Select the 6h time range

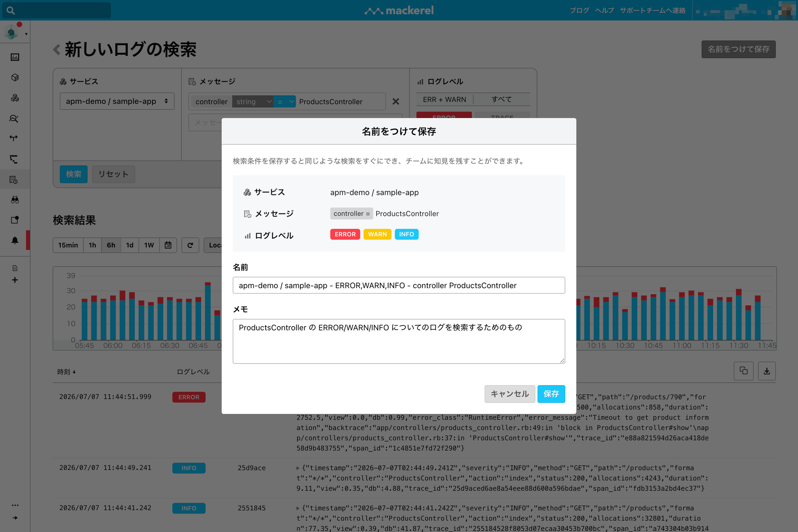click(111, 245)
